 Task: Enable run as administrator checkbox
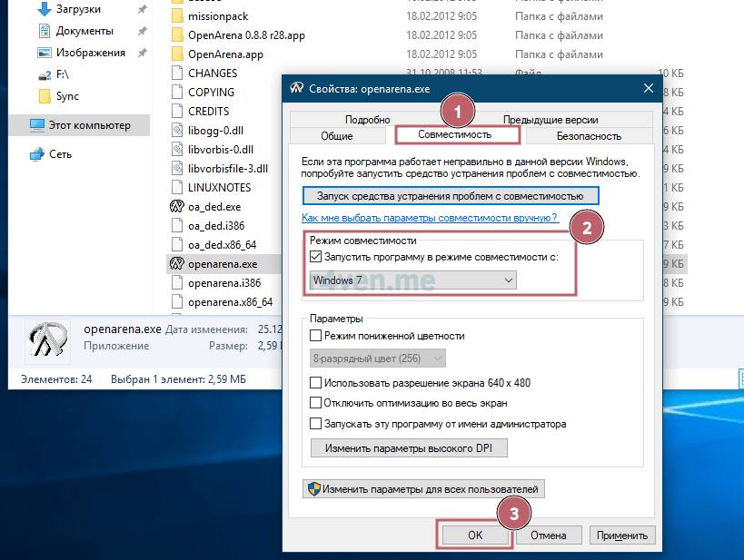click(x=316, y=424)
